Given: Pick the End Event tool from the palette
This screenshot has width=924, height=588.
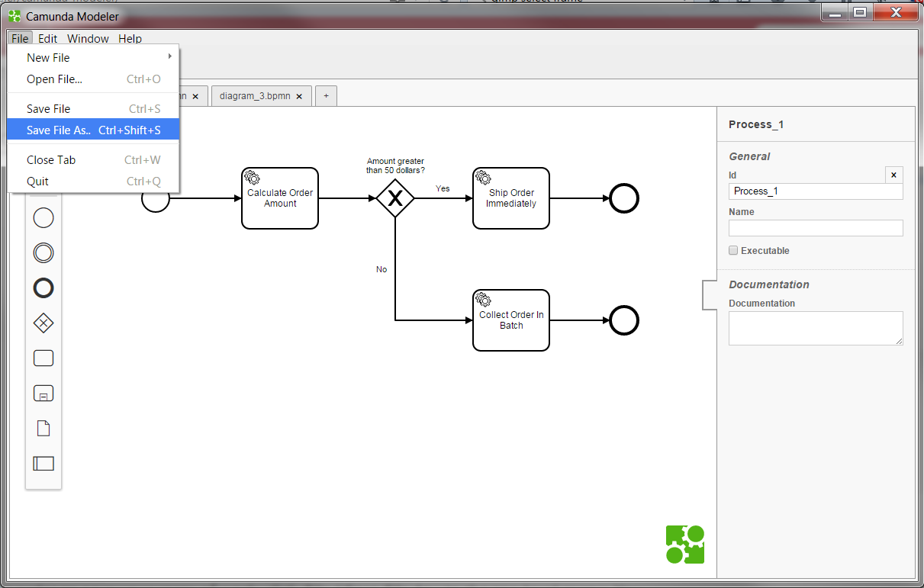Looking at the screenshot, I should 43,288.
